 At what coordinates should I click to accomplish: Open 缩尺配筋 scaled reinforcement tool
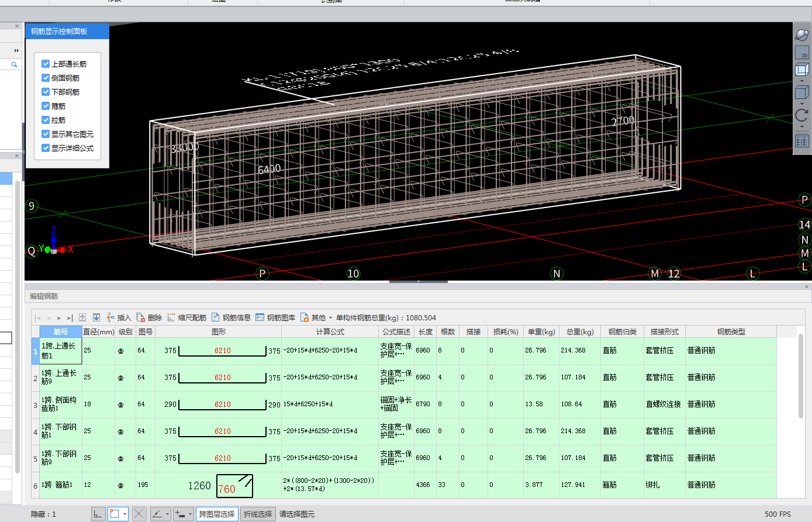point(187,317)
